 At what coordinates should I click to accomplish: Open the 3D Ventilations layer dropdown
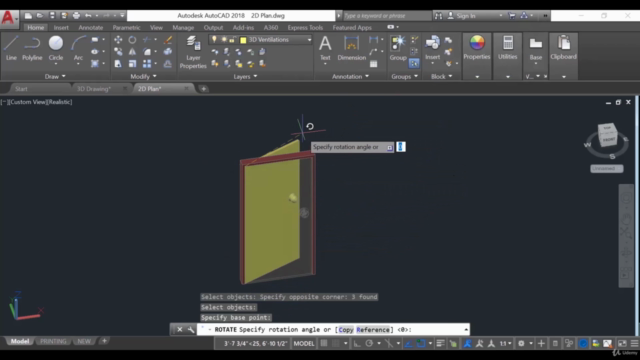click(309, 40)
